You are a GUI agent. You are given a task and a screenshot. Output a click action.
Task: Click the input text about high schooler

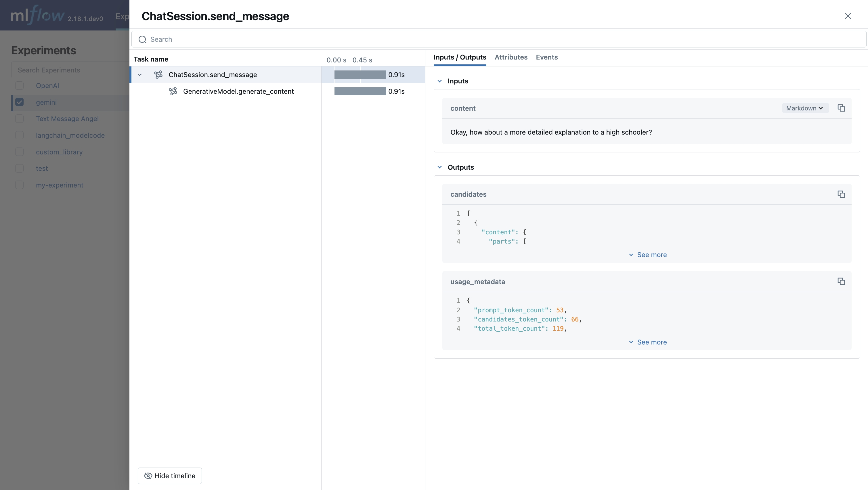(551, 132)
